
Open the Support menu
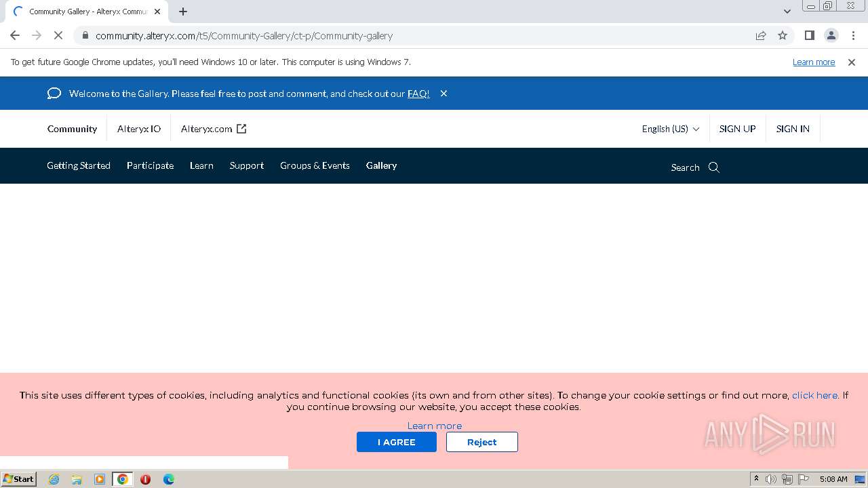coord(247,165)
